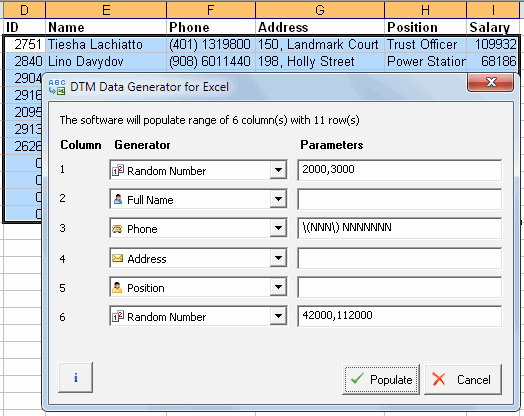The width and height of the screenshot is (524, 416).
Task: Open the column 1 Random Number generator dropdown
Action: click(278, 170)
